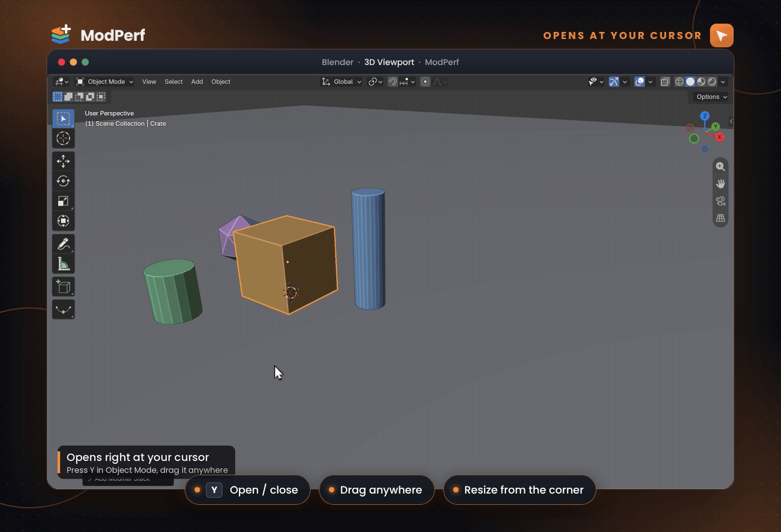The width and height of the screenshot is (781, 532).
Task: Select the Scale tool
Action: coord(63,201)
